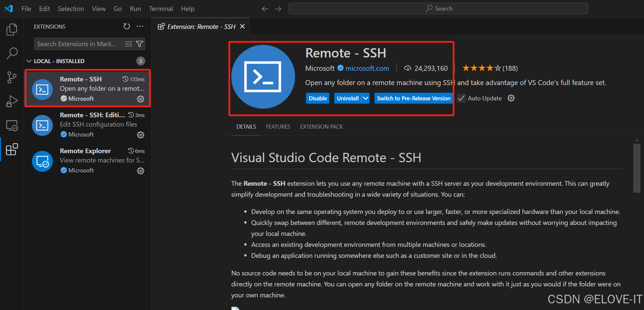This screenshot has height=310, width=644.
Task: Open the Remote Explorer activity bar icon
Action: point(12,126)
